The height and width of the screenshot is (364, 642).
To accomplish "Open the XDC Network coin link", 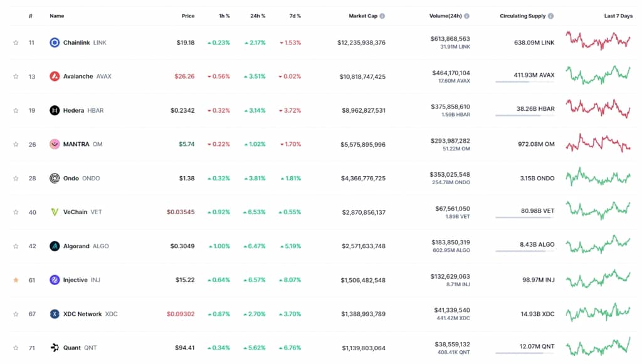I will 81,314.
